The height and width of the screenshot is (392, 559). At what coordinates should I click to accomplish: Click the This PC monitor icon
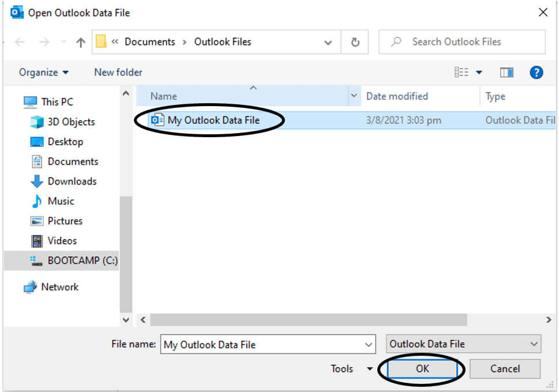click(x=31, y=102)
